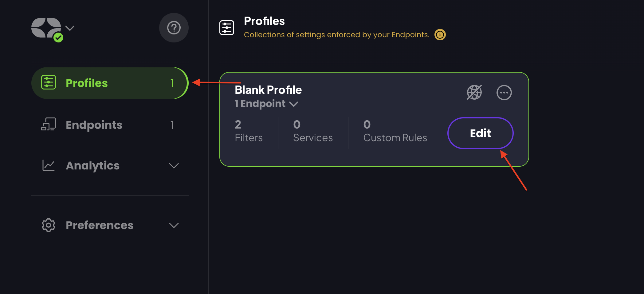Click the info icon next to Profiles description
644x294 pixels.
tap(440, 34)
